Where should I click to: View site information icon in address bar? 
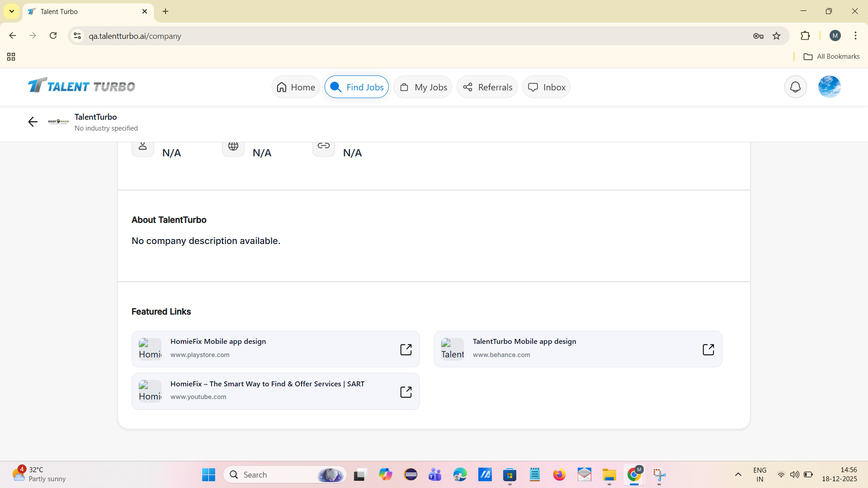pos(77,36)
